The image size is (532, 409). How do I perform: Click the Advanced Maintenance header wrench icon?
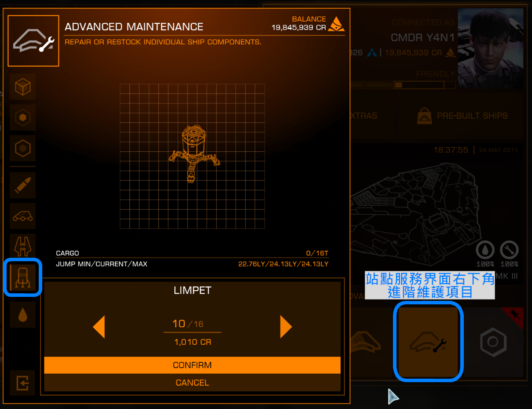(33, 41)
